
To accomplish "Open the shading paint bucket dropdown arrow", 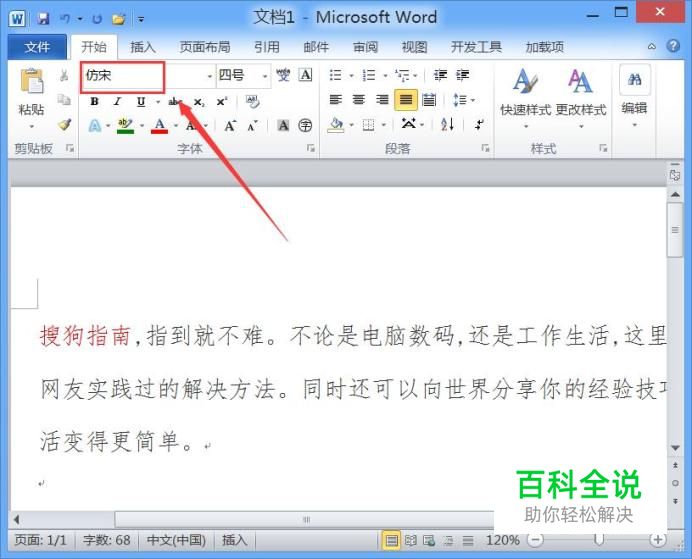I will pyautogui.click(x=352, y=125).
